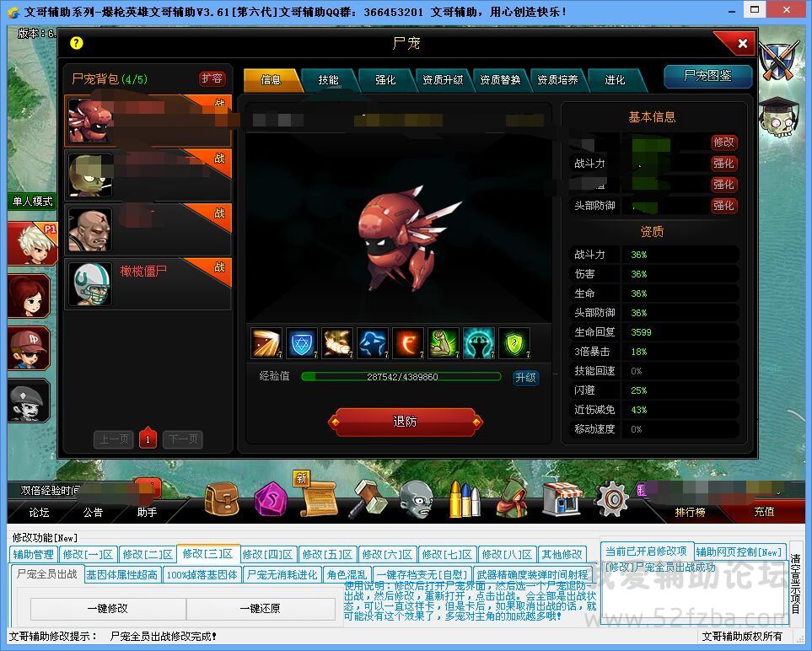
Task: Switch to the 技能 tab
Action: pos(328,80)
